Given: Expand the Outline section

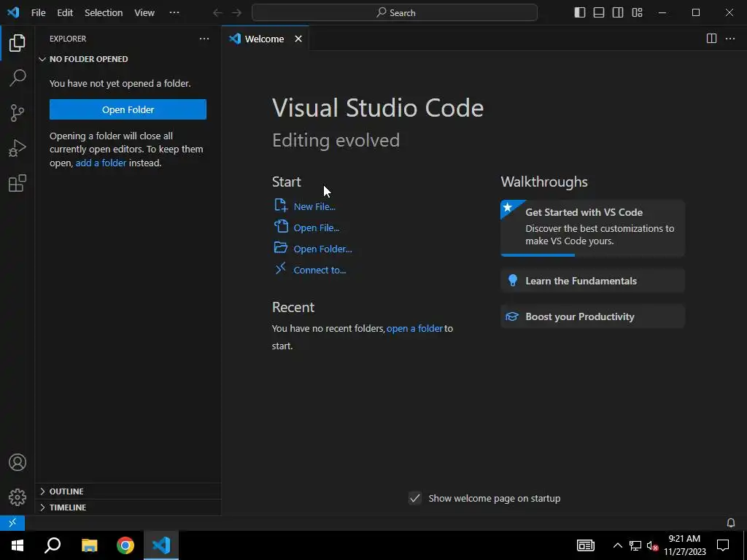Looking at the screenshot, I should [x=128, y=491].
